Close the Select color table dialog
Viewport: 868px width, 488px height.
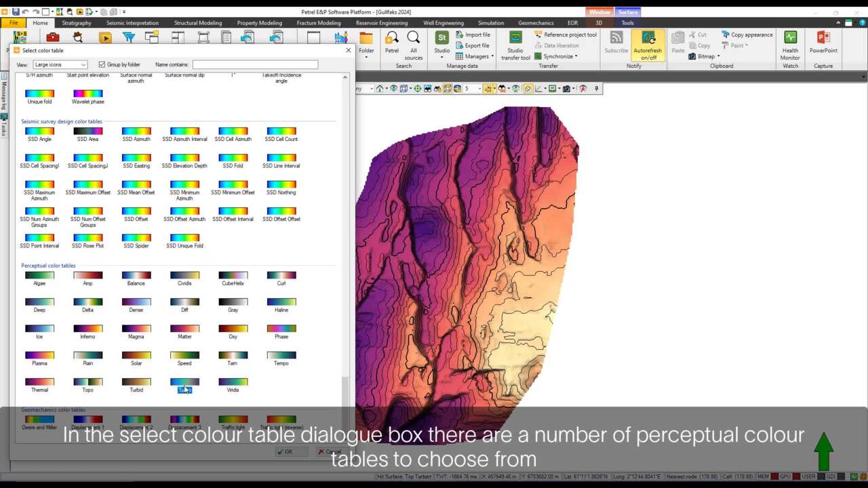[x=349, y=50]
